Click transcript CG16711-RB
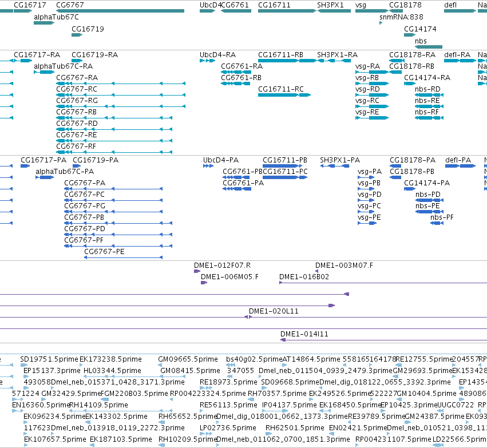The width and height of the screenshot is (487, 448). (x=280, y=55)
